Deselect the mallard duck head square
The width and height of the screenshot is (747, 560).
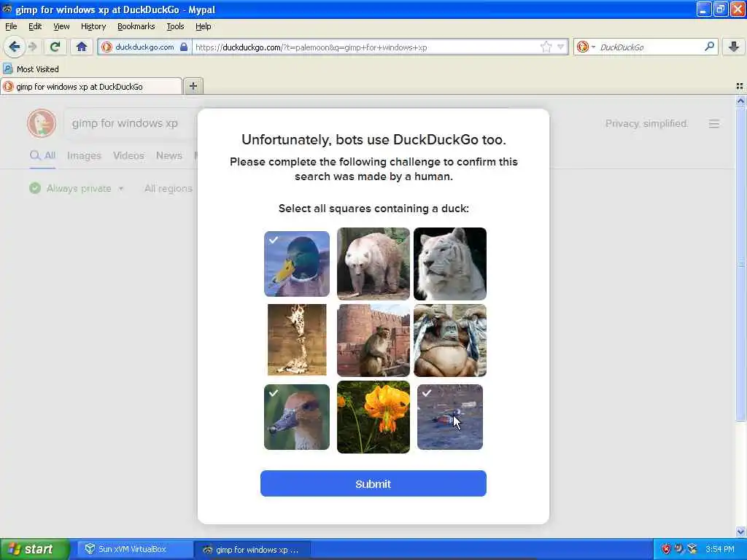coord(297,264)
